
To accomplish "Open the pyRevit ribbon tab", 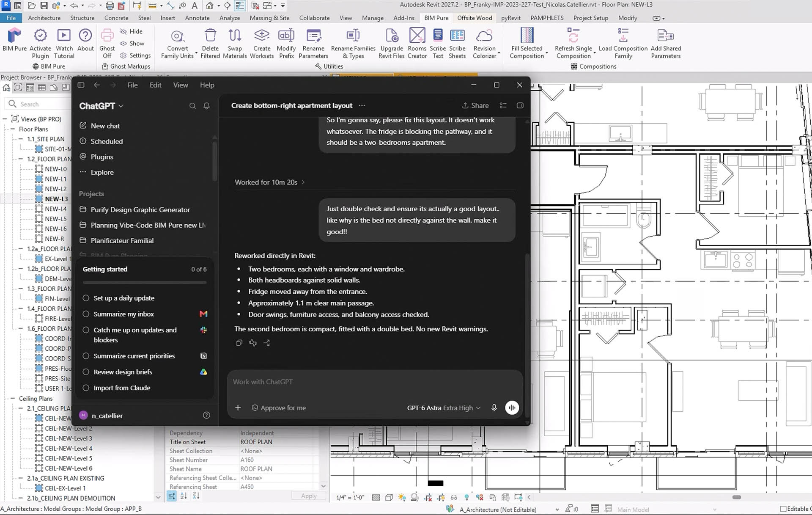I will click(511, 18).
